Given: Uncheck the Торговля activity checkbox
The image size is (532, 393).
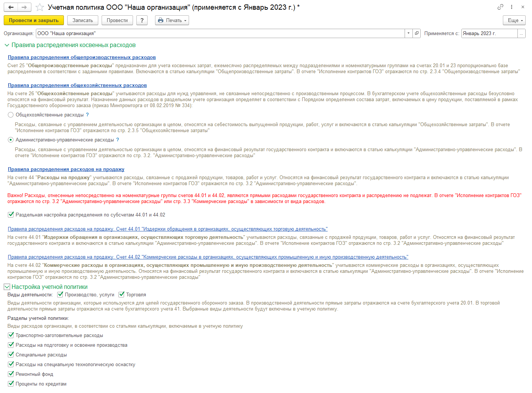Looking at the screenshot, I should pyautogui.click(x=121, y=294).
